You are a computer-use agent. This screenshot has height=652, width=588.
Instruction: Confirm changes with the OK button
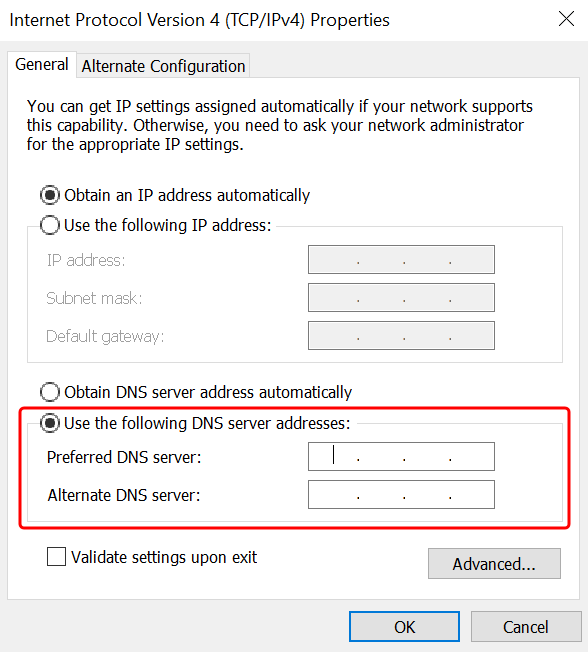404,626
